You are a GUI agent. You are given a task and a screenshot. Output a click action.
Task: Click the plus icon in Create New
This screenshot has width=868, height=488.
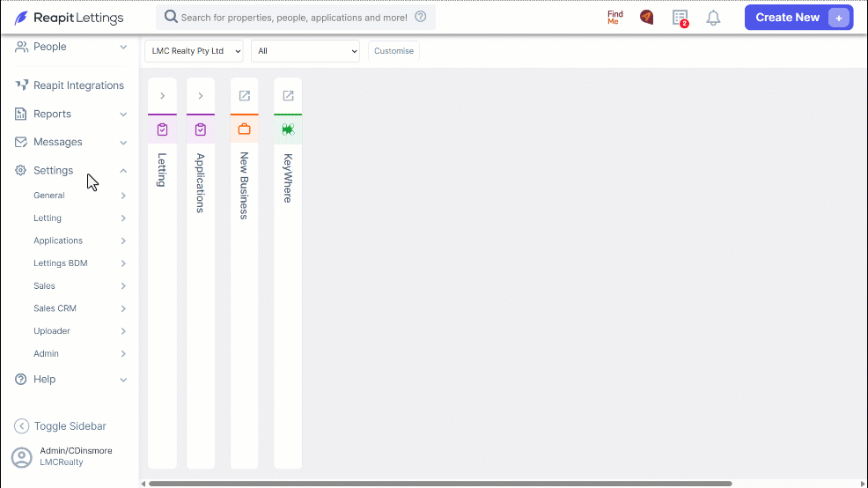(839, 18)
